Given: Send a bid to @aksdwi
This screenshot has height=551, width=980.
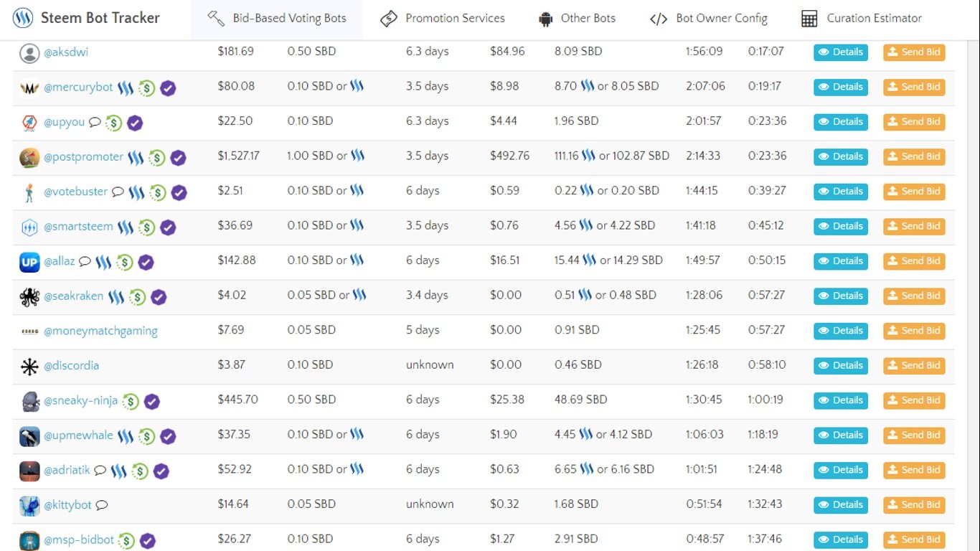Looking at the screenshot, I should pos(913,52).
